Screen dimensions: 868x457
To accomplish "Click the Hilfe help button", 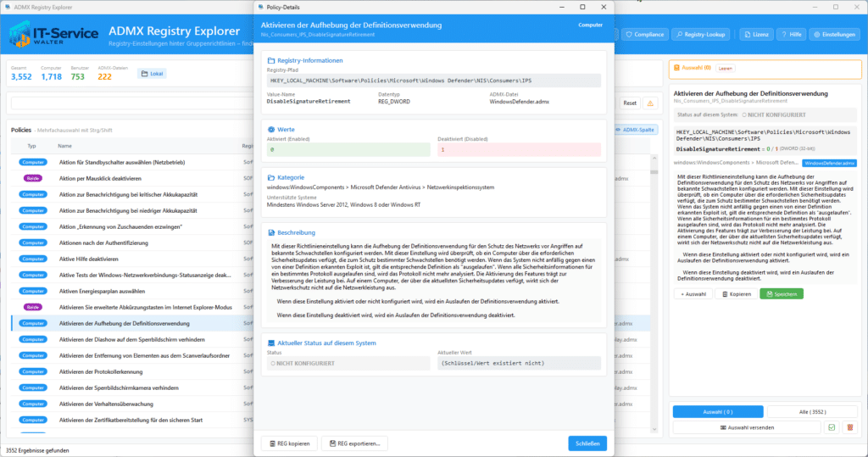I will tap(792, 35).
